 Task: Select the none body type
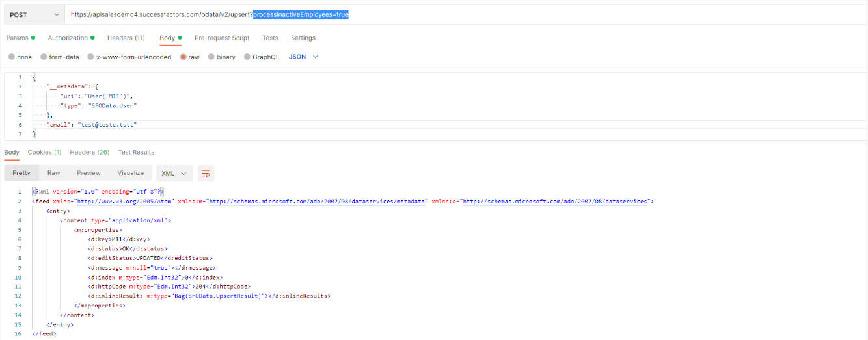20,57
